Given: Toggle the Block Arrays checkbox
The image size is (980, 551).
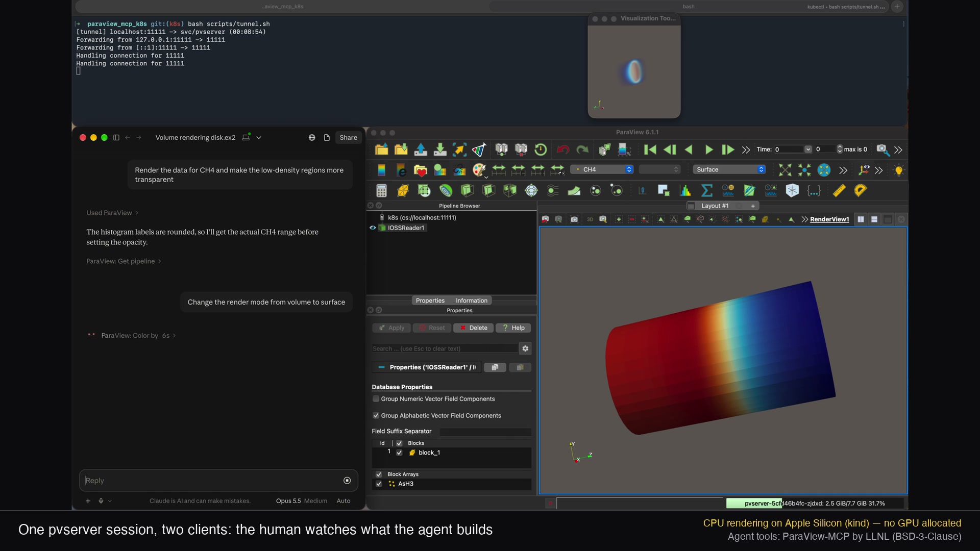Looking at the screenshot, I should pyautogui.click(x=379, y=474).
